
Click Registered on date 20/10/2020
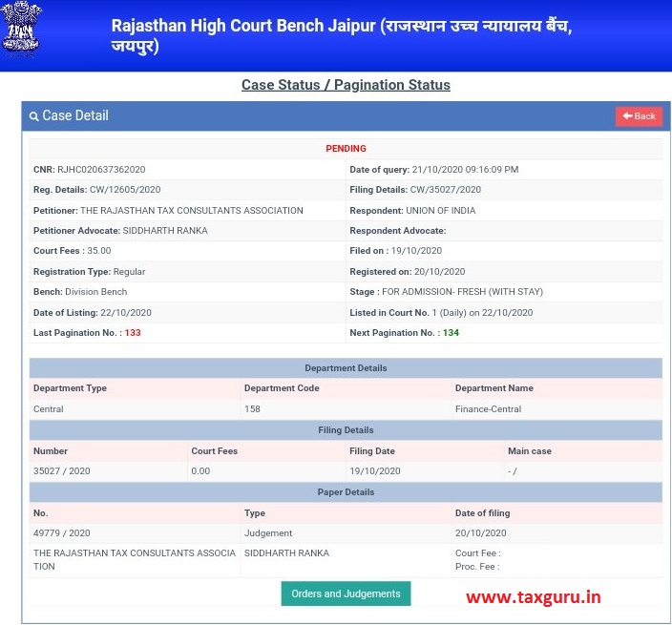(x=439, y=272)
